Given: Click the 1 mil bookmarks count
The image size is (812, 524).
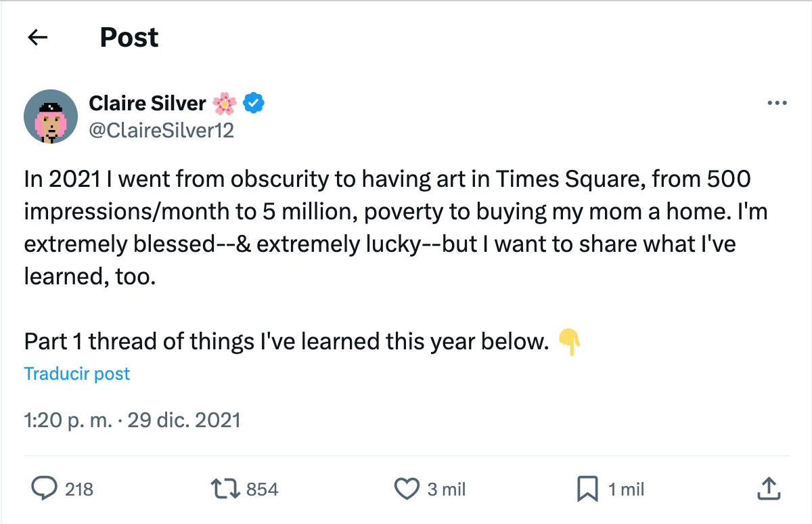Looking at the screenshot, I should point(626,489).
